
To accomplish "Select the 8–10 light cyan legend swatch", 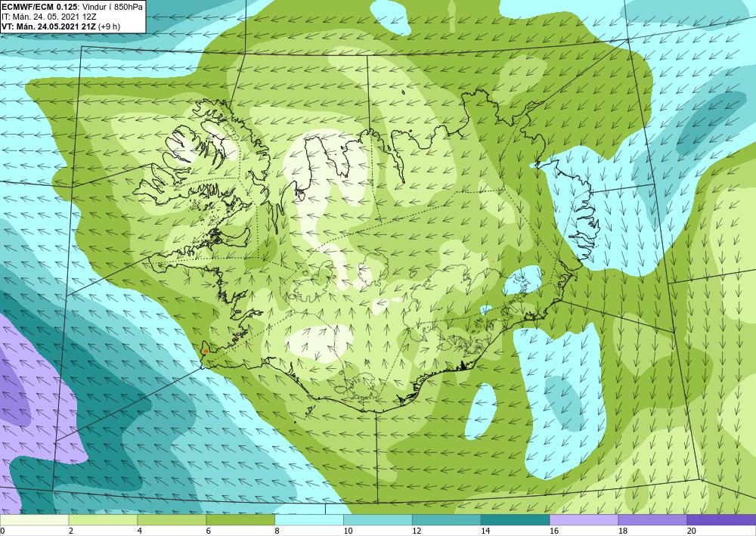I will tap(309, 520).
